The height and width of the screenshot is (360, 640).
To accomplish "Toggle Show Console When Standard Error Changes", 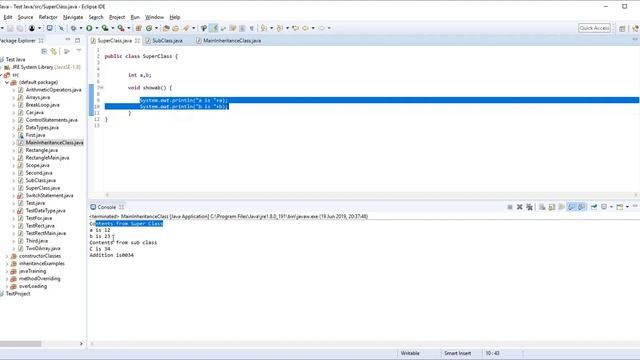I will pos(581,207).
